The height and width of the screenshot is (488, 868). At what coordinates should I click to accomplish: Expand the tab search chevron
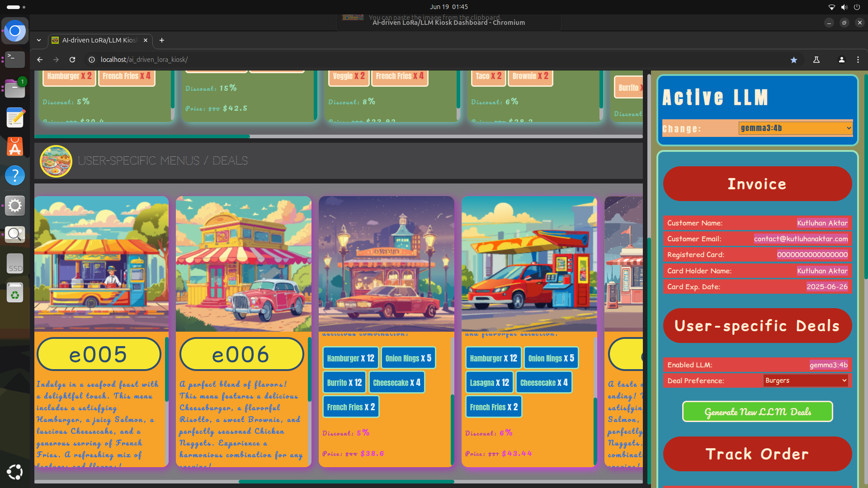click(x=39, y=40)
